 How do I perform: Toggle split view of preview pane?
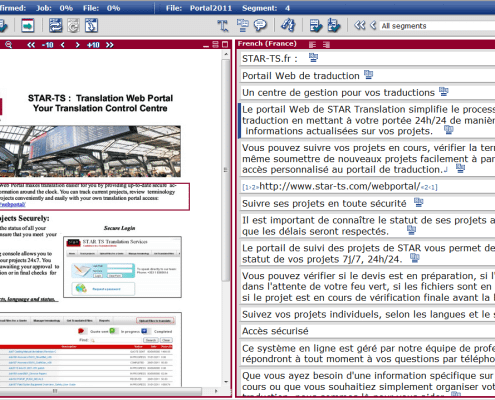(x=216, y=44)
